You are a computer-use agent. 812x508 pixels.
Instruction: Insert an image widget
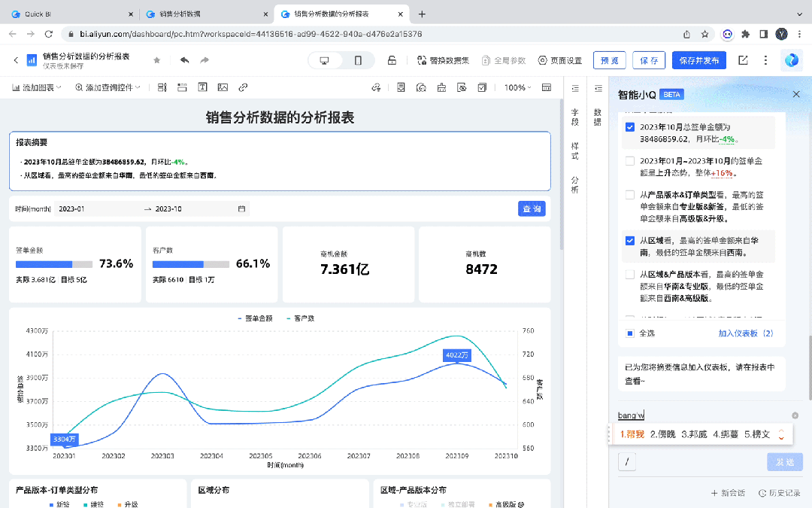point(223,87)
